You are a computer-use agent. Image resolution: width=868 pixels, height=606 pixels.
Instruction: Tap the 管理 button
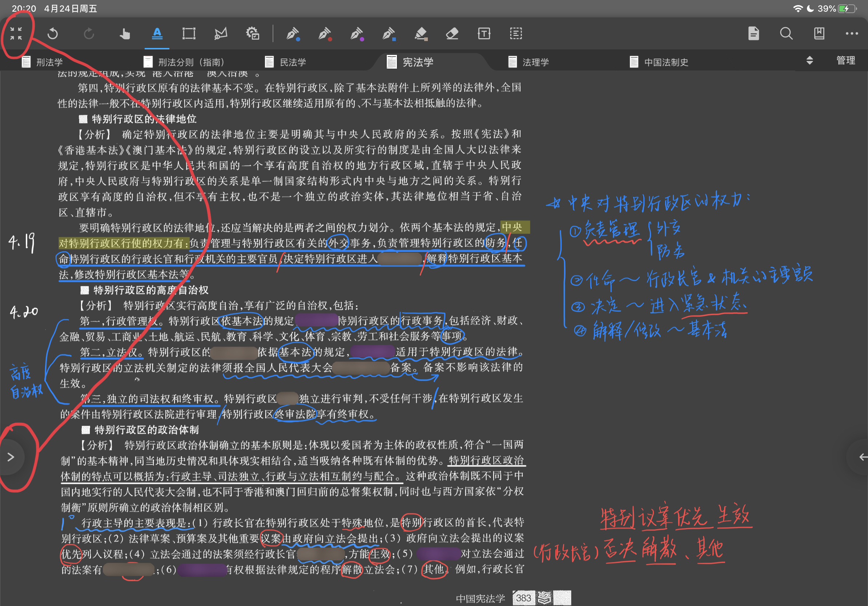pos(845,60)
